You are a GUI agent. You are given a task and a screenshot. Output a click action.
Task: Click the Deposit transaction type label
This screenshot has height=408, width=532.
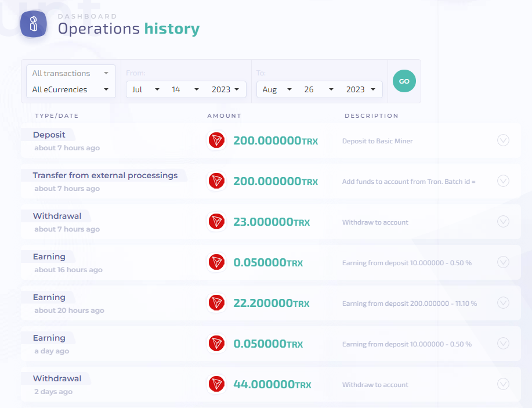[x=49, y=135]
